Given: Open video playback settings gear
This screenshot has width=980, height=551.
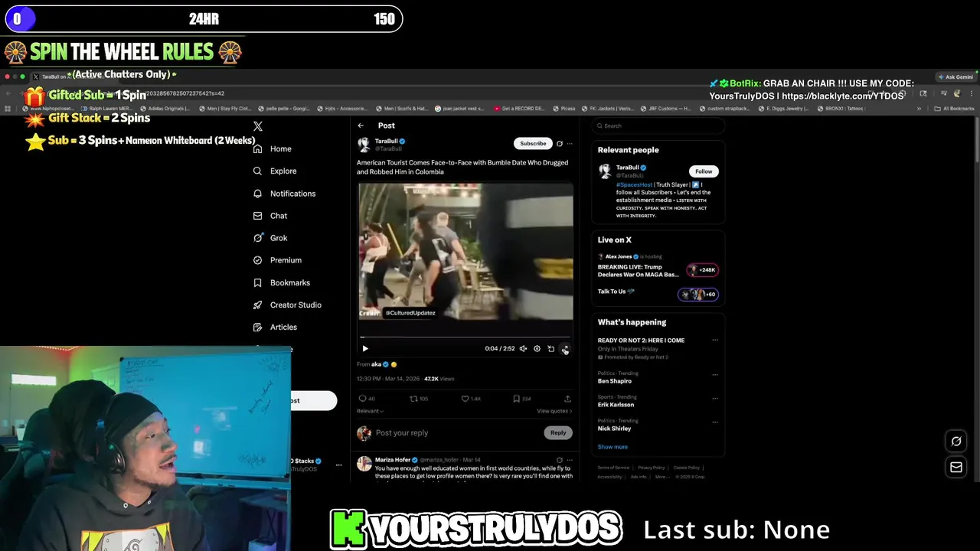Looking at the screenshot, I should [537, 348].
